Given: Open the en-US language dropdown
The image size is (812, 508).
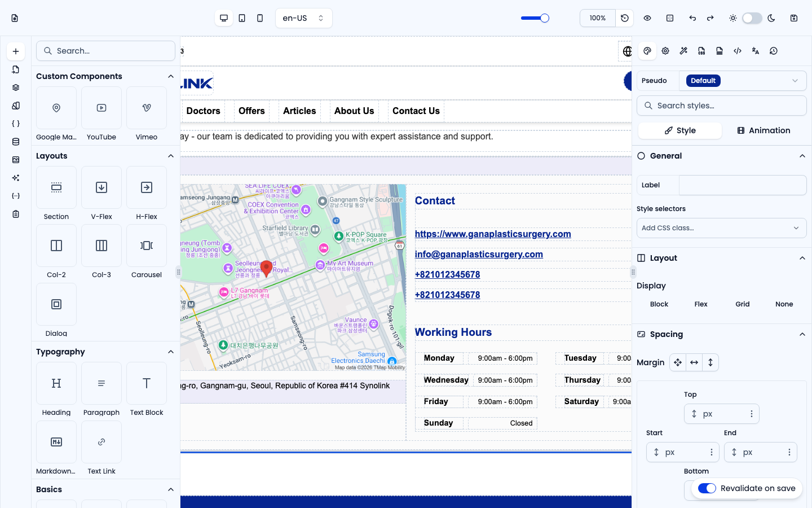Looking at the screenshot, I should pos(304,18).
